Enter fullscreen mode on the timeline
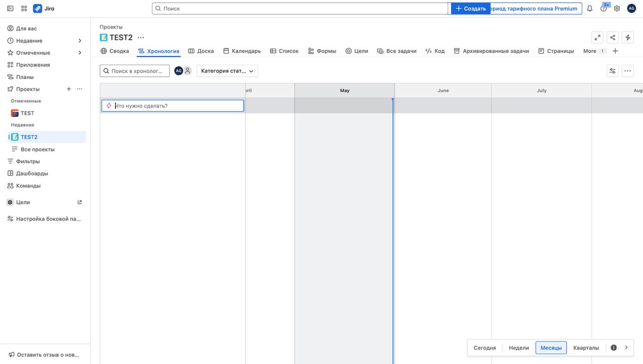Image resolution: width=643 pixels, height=364 pixels. coord(597,37)
